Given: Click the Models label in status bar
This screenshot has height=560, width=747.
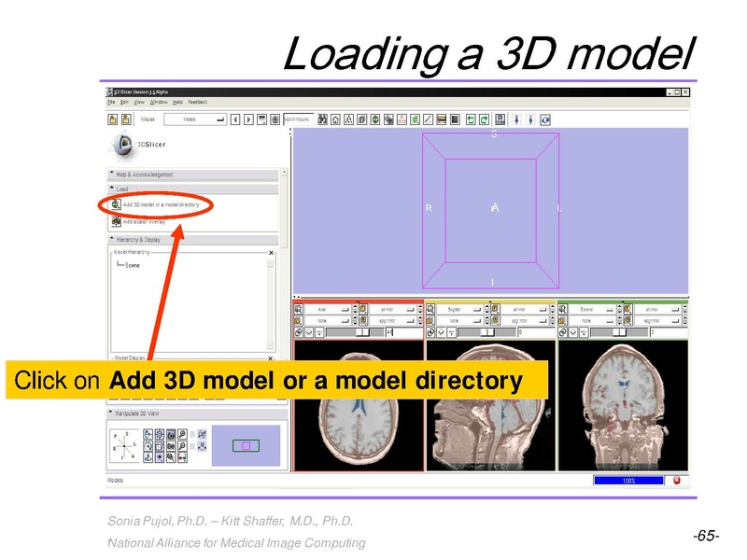Looking at the screenshot, I should click(115, 480).
